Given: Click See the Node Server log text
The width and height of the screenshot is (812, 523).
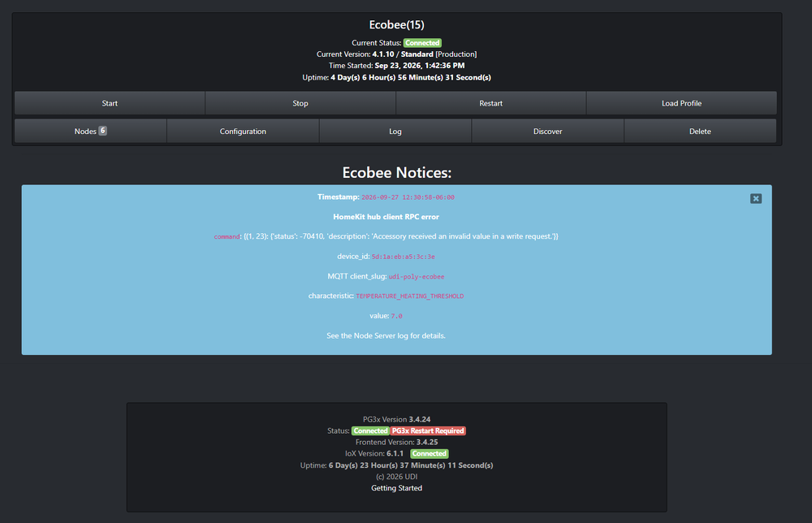Looking at the screenshot, I should pyautogui.click(x=386, y=335).
